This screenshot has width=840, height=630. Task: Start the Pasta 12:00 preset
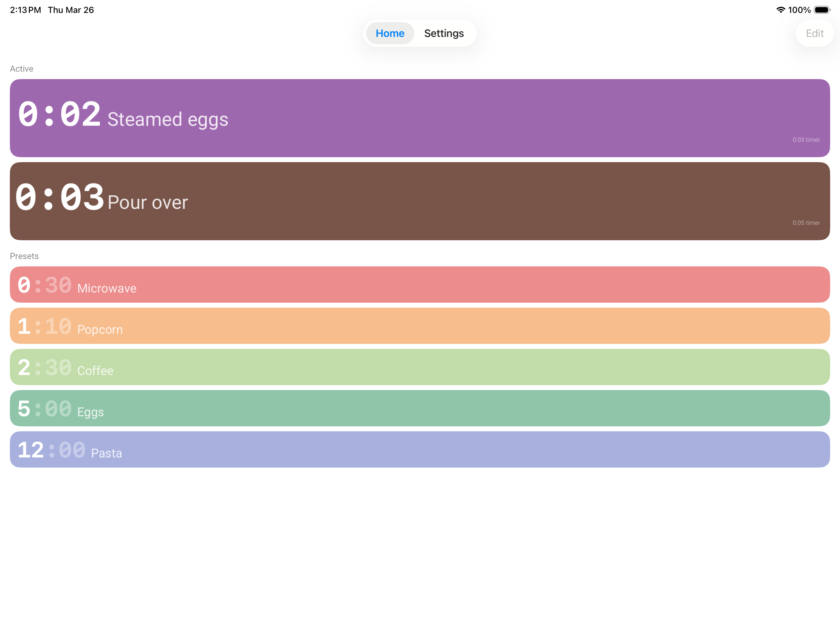[x=420, y=449]
